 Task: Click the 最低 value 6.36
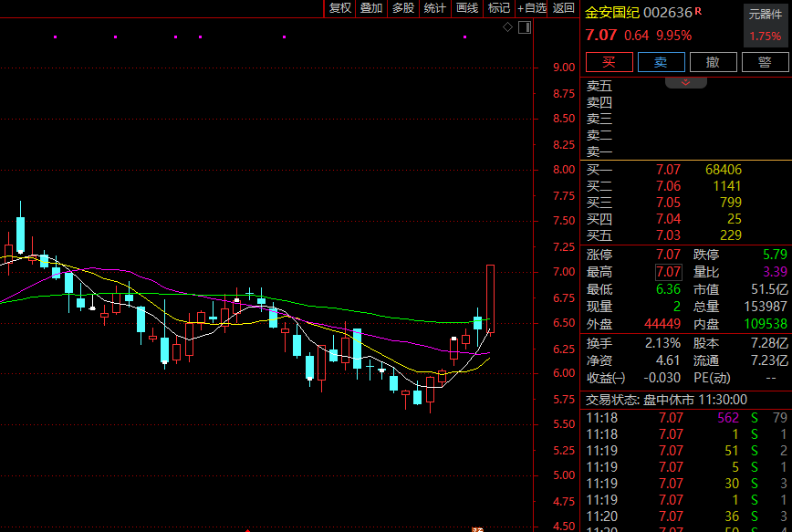point(668,289)
